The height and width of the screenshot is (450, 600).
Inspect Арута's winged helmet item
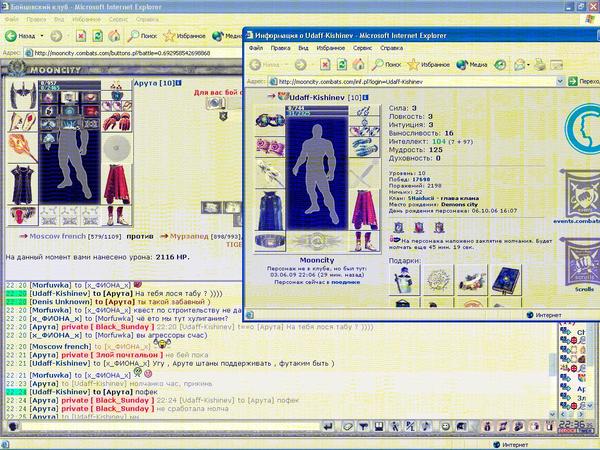(x=22, y=95)
